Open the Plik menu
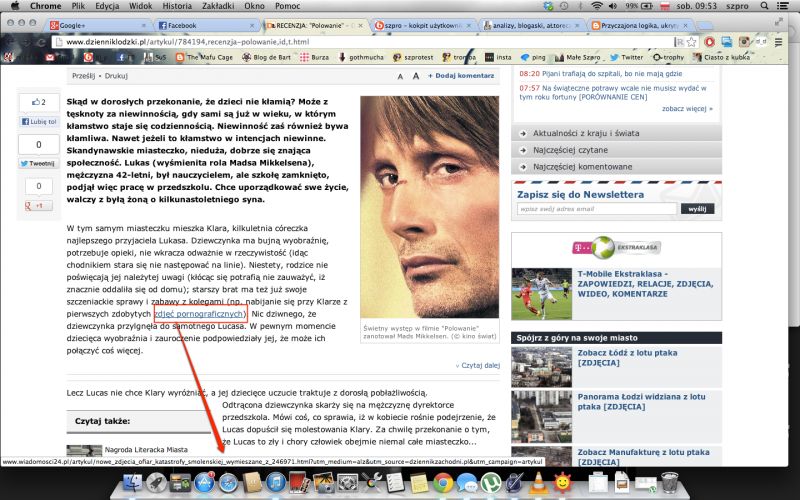Viewport: 800px width, 500px height. (x=78, y=6)
